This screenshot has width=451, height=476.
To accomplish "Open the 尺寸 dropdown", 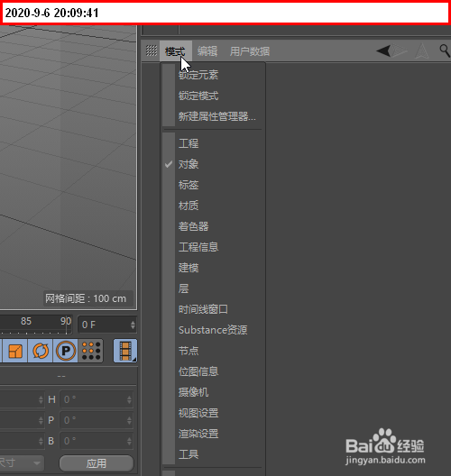I will 22,463.
